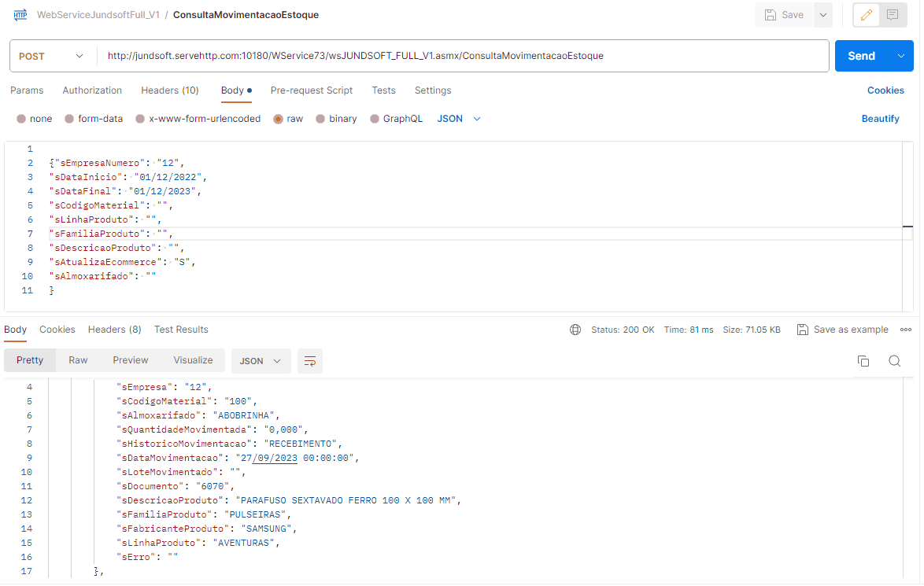The height and width of the screenshot is (586, 924).
Task: Switch to the Pre-request Script tab
Action: tap(311, 90)
